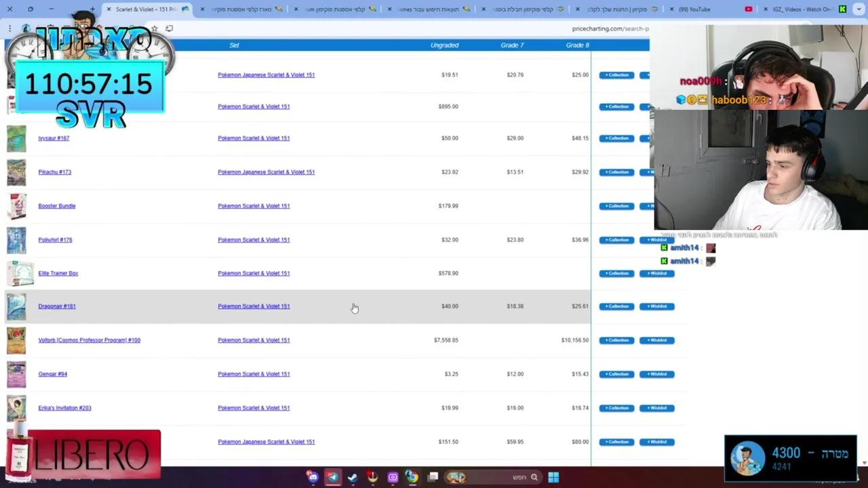Screen dimensions: 868x488
Task: Open Telegram from the taskbar
Action: pyautogui.click(x=333, y=477)
